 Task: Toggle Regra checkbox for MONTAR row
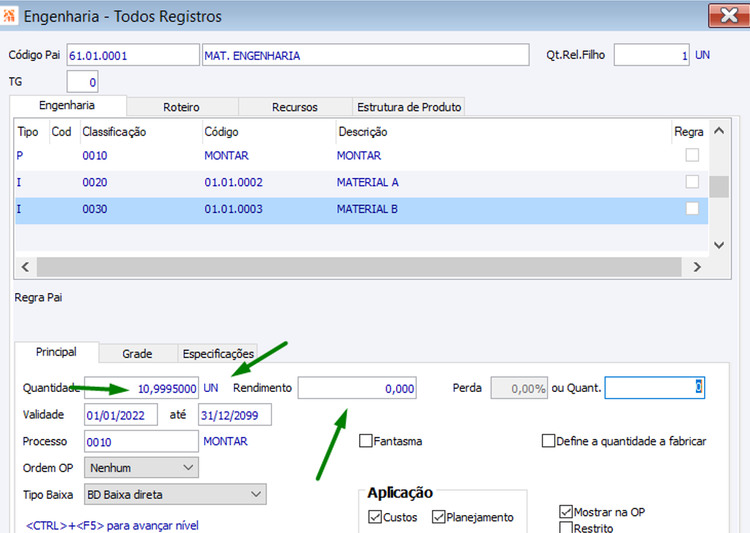click(x=692, y=155)
